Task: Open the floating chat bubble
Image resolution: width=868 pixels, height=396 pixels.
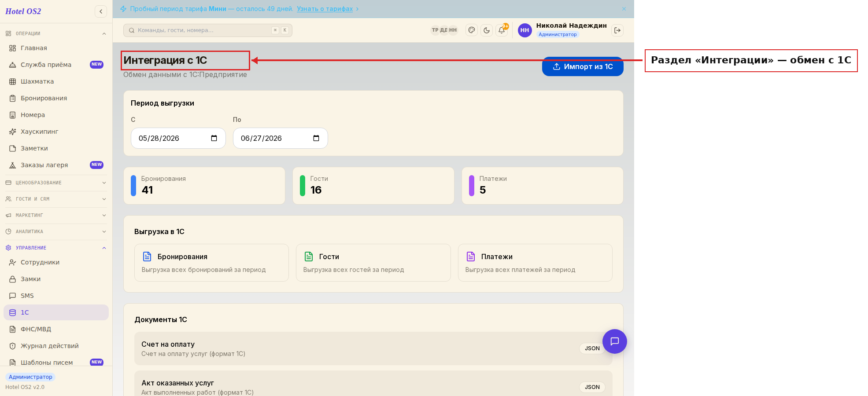Action: tap(614, 341)
